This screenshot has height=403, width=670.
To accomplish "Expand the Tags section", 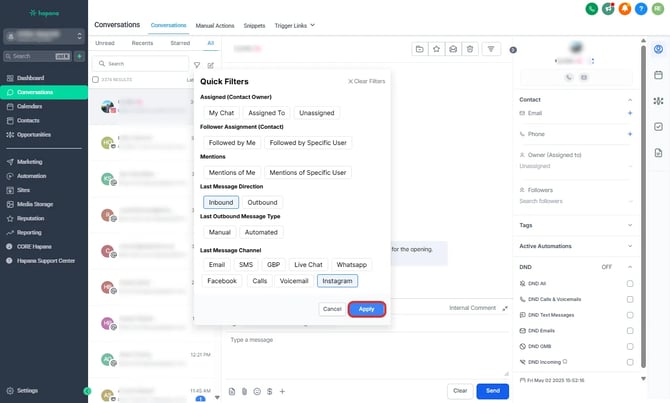I will [x=629, y=225].
